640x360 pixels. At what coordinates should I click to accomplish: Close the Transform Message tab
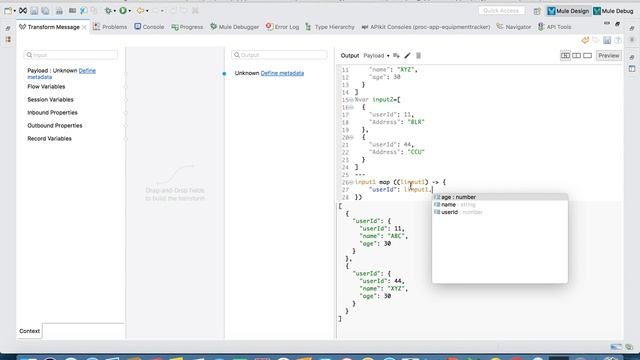coord(84,27)
